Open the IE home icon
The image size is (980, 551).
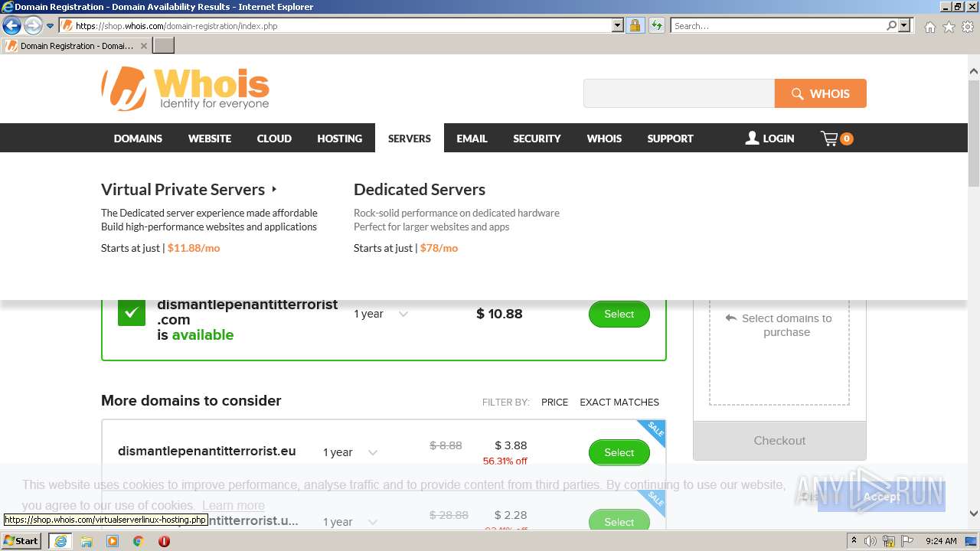929,26
